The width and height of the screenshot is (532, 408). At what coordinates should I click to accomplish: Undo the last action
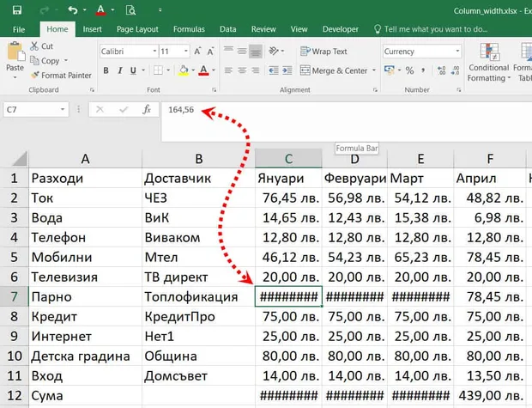[73, 9]
